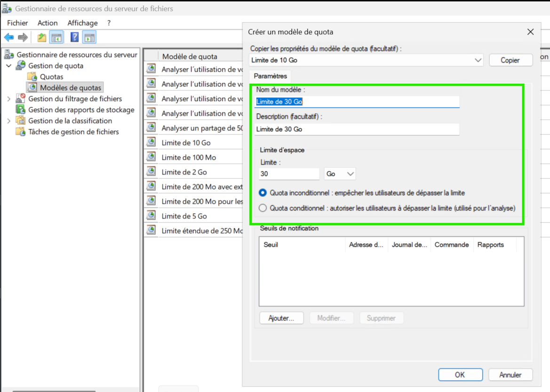Open the Action menu
The height and width of the screenshot is (392, 550).
[x=48, y=23]
